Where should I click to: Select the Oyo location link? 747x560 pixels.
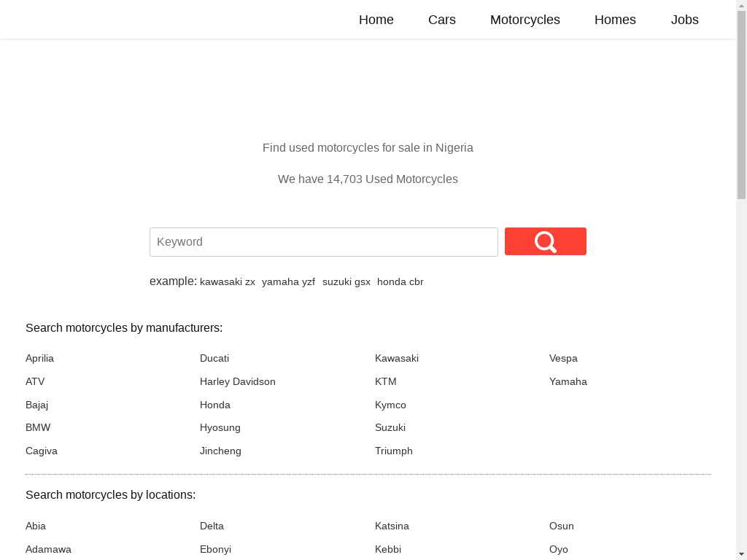coord(558,550)
